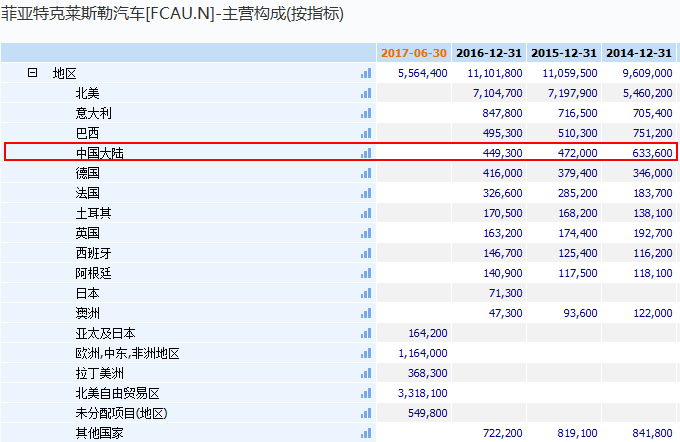
Task: Click 澳洲 value 93,600
Action: pyautogui.click(x=581, y=313)
